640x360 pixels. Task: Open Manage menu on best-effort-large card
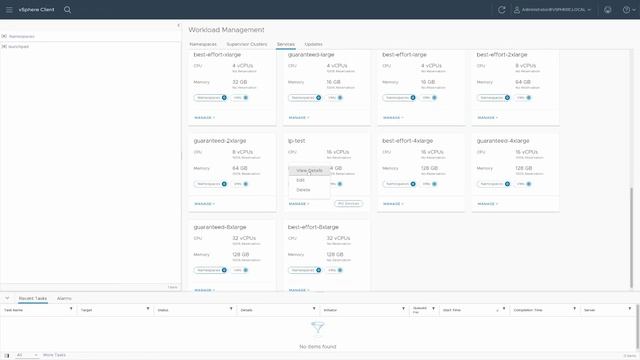point(393,118)
